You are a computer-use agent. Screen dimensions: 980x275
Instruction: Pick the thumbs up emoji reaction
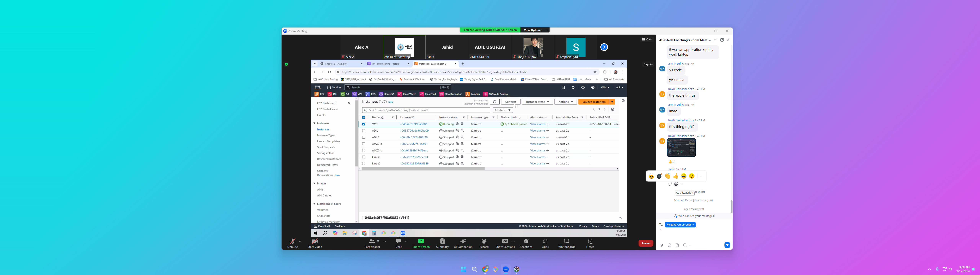pos(676,176)
